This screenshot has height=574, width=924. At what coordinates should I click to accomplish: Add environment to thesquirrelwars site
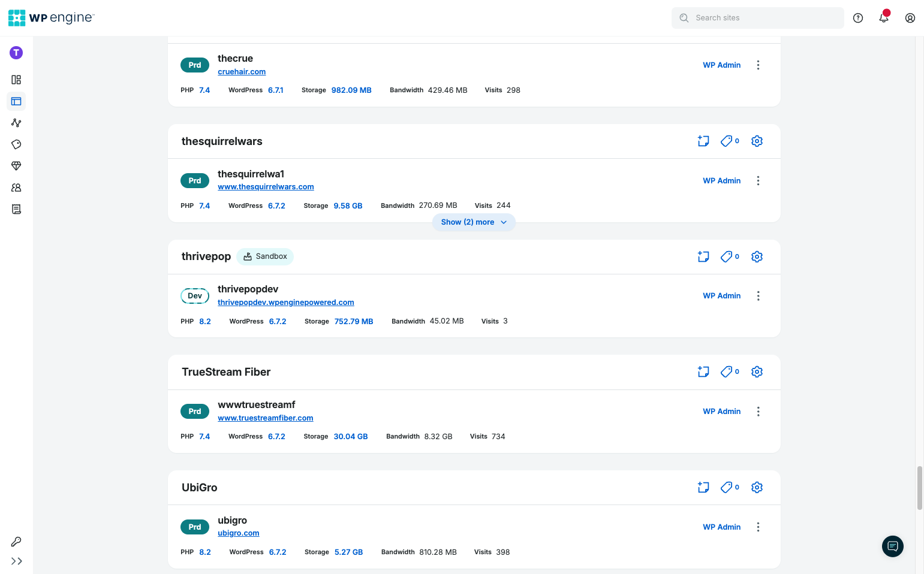click(703, 141)
